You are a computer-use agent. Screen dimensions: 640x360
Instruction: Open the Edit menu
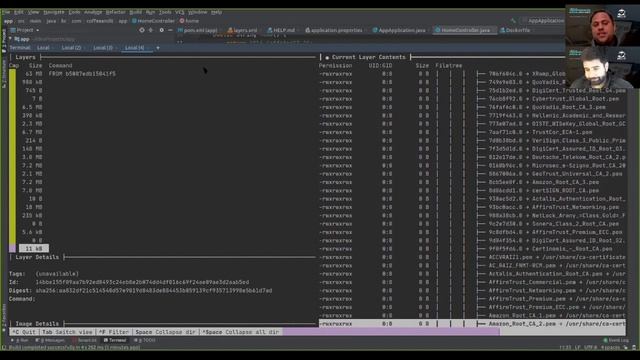coord(19,12)
